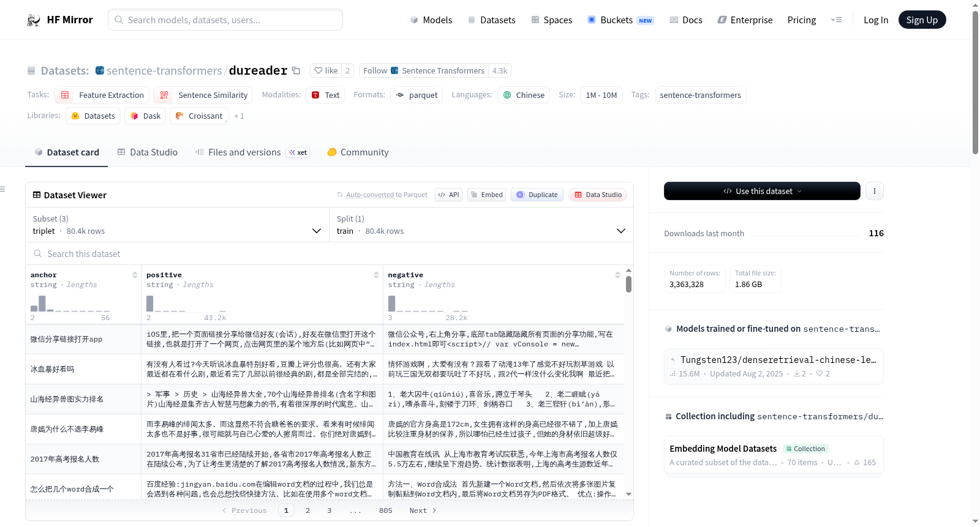Viewport: 980px width, 527px height.
Task: Open the Files and versions tab
Action: coord(252,152)
